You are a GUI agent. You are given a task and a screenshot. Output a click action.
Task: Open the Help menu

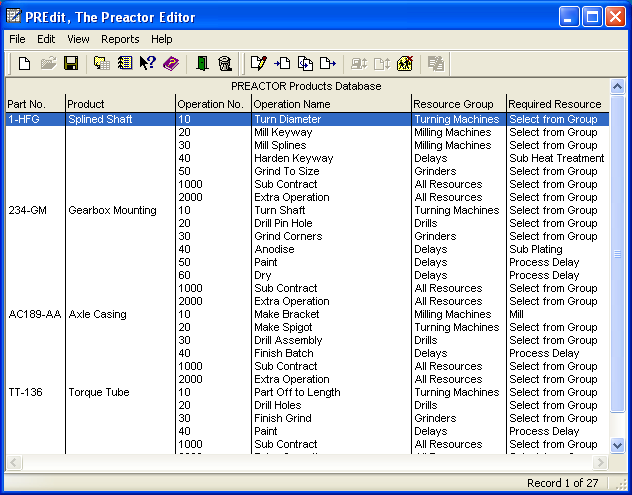click(162, 39)
